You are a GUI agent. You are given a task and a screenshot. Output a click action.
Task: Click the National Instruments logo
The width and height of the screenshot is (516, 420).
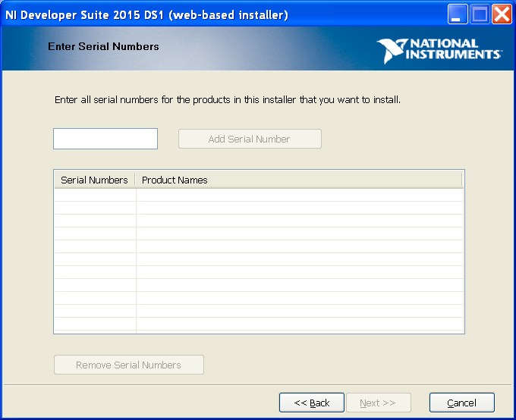point(439,50)
